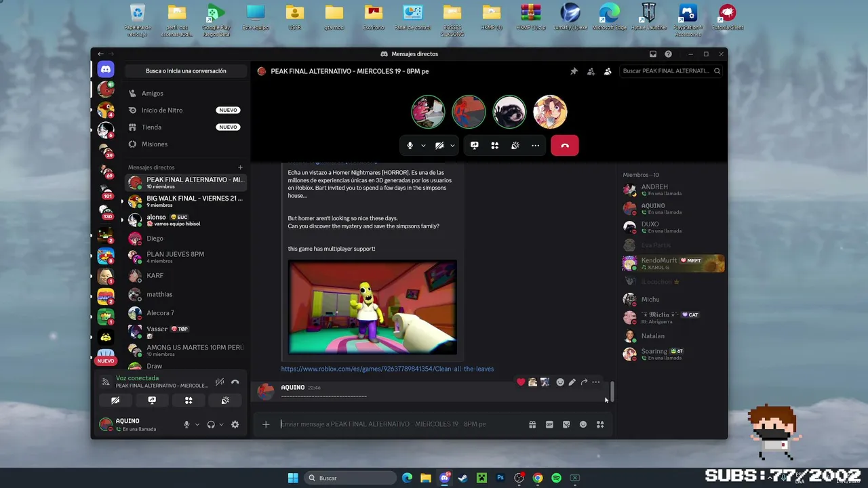Hang up the call with red button
The image size is (868, 488).
click(565, 146)
